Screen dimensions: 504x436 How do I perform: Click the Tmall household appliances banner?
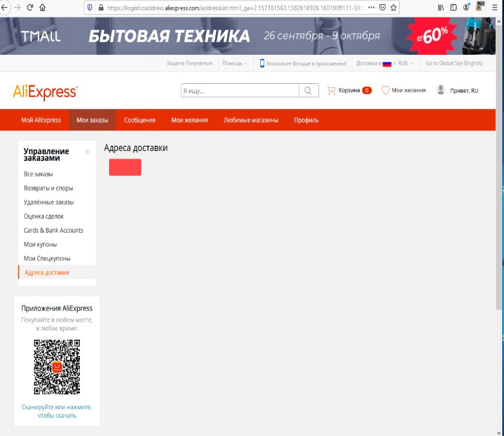click(247, 36)
